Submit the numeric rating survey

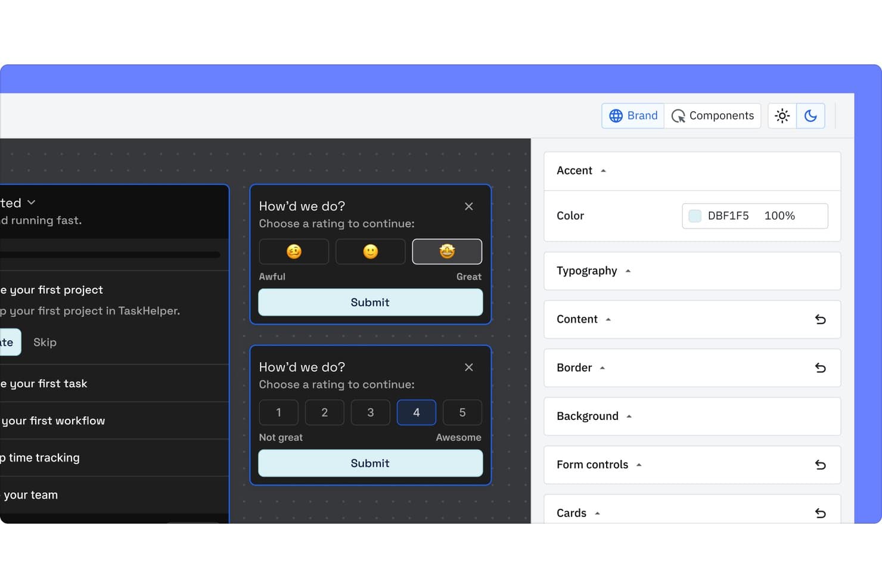371,463
